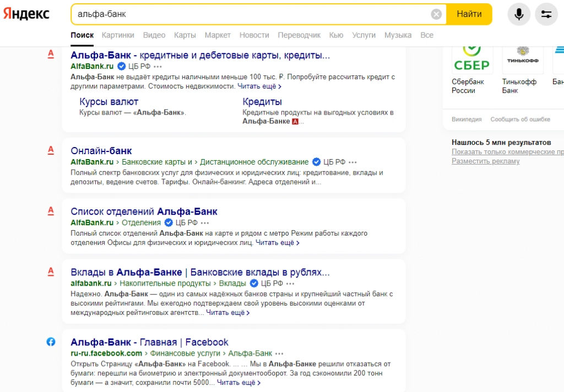
Task: Click Разместить рекламу link
Action: 486,161
